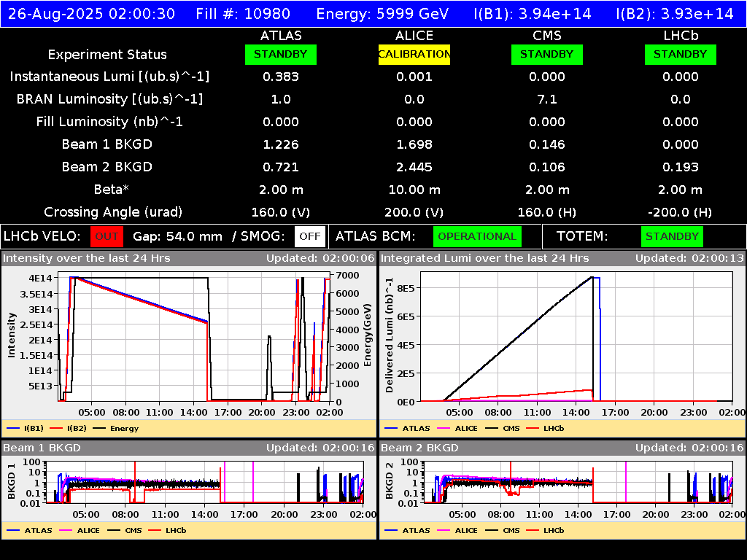Screen dimensions: 747x560
Task: Select the timestamp 26-Aug-2025 02:00:30
Action: click(91, 14)
